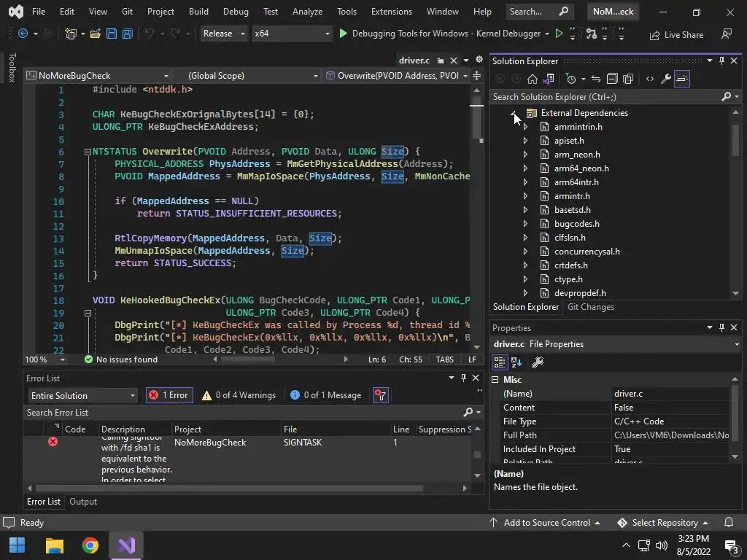Toggle Show All Files in Solution Explorer
Screen dimensions: 747x560
(628, 79)
